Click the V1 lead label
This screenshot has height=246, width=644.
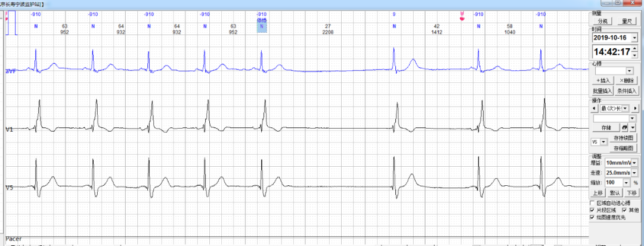(9, 130)
